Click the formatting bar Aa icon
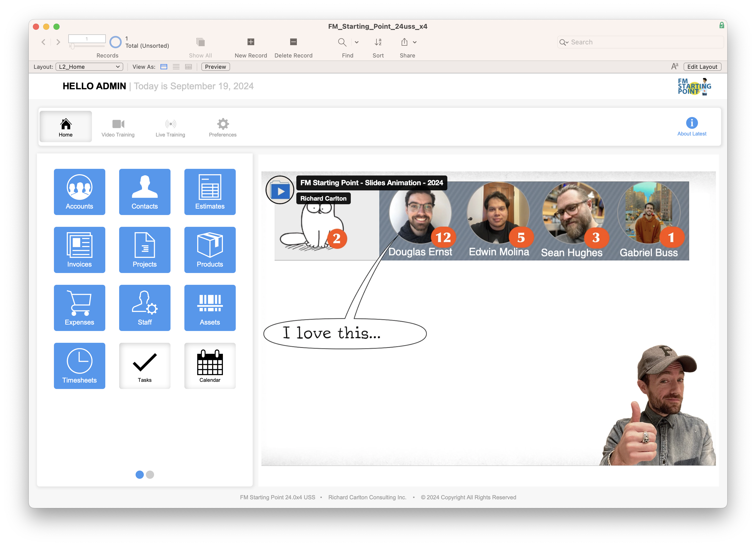Image resolution: width=756 pixels, height=546 pixels. click(x=674, y=67)
